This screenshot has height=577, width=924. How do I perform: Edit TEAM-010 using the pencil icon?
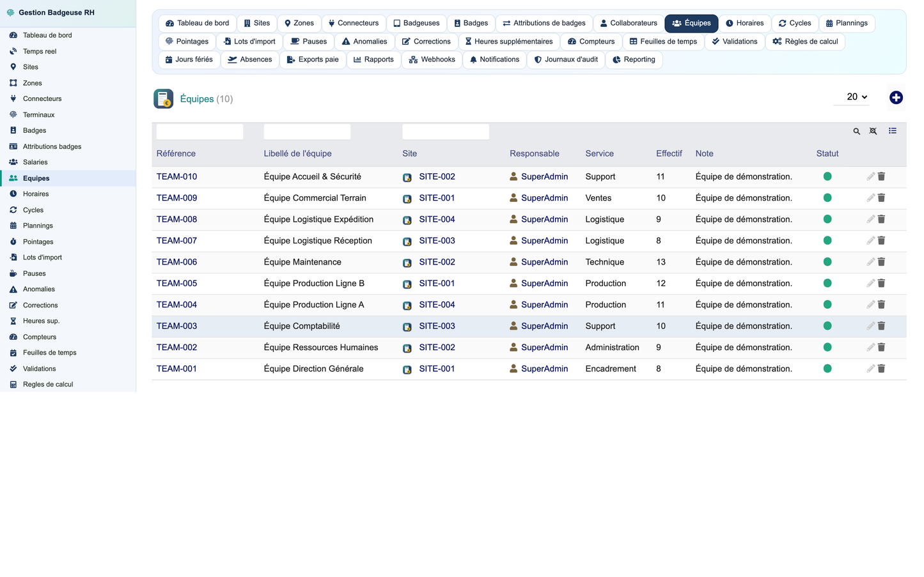(x=870, y=176)
